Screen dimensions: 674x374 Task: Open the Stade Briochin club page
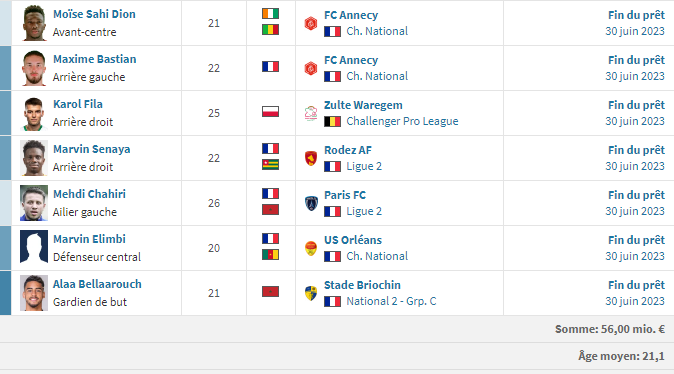362,285
